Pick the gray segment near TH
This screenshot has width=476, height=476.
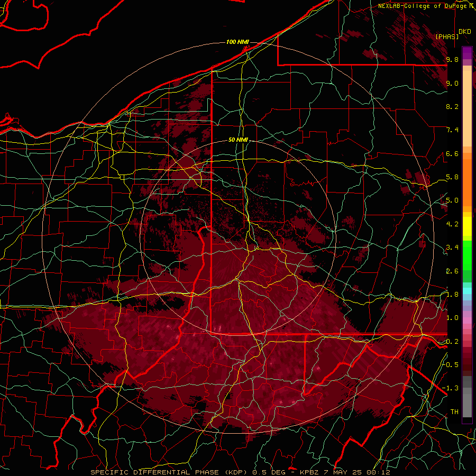467,407
